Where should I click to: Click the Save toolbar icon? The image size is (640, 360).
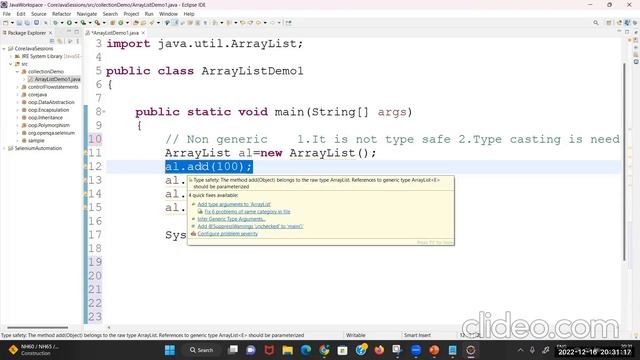[19, 23]
